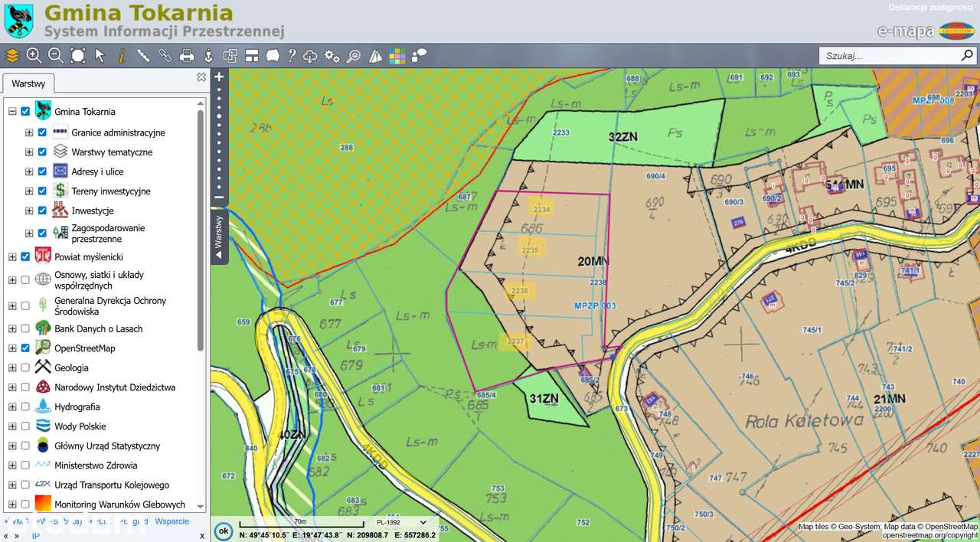Image resolution: width=980 pixels, height=542 pixels.
Task: Activate the info identify tool
Action: (121, 55)
